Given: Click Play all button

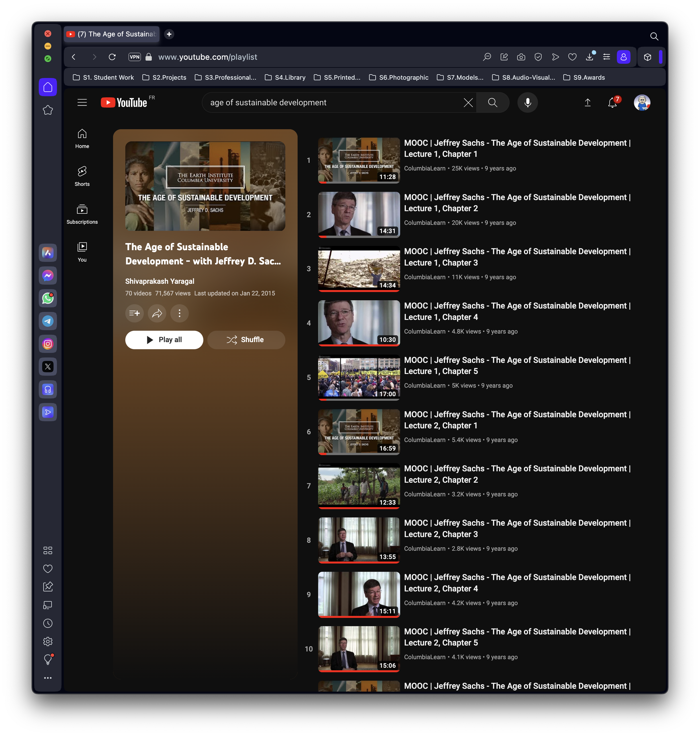Looking at the screenshot, I should click(x=164, y=340).
